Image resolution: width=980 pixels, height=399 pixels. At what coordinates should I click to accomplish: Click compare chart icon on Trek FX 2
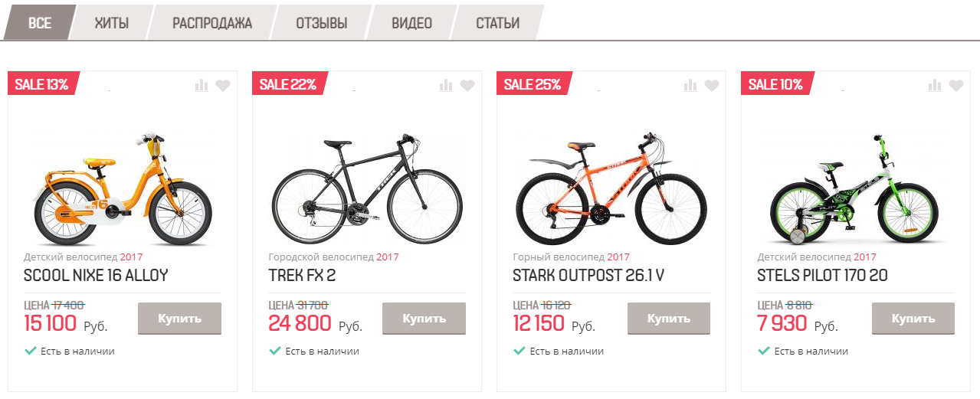[446, 85]
